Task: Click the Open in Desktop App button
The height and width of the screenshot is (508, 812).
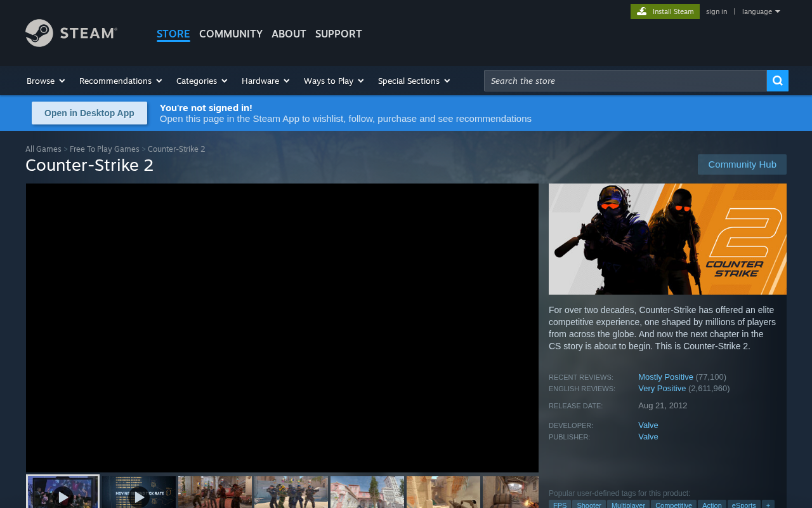Action: tap(89, 113)
